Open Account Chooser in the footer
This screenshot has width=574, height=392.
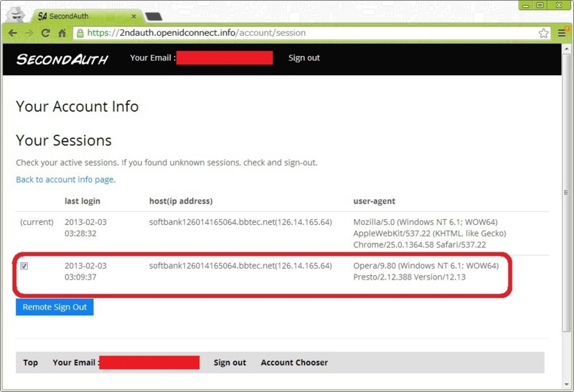(294, 363)
